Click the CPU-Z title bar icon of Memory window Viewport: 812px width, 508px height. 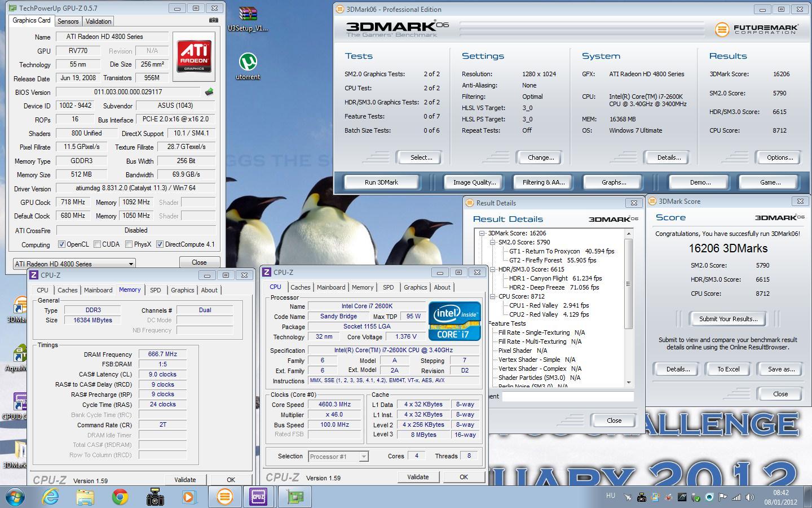click(x=34, y=275)
